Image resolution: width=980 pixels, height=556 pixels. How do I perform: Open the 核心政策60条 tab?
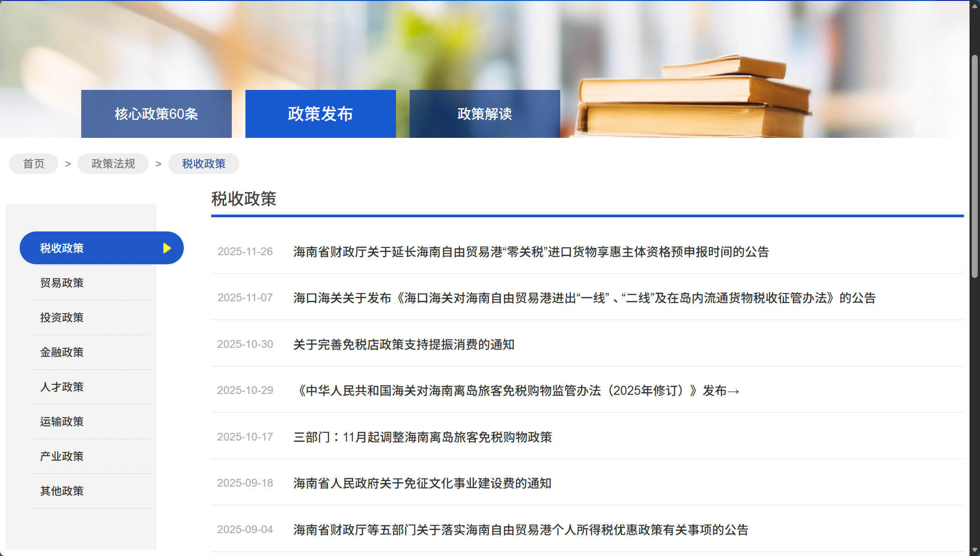(x=156, y=114)
